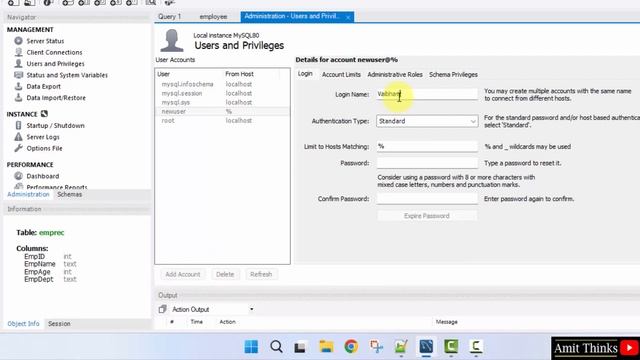Expand the Action Output dropdown
This screenshot has width=640, height=360.
click(251, 309)
